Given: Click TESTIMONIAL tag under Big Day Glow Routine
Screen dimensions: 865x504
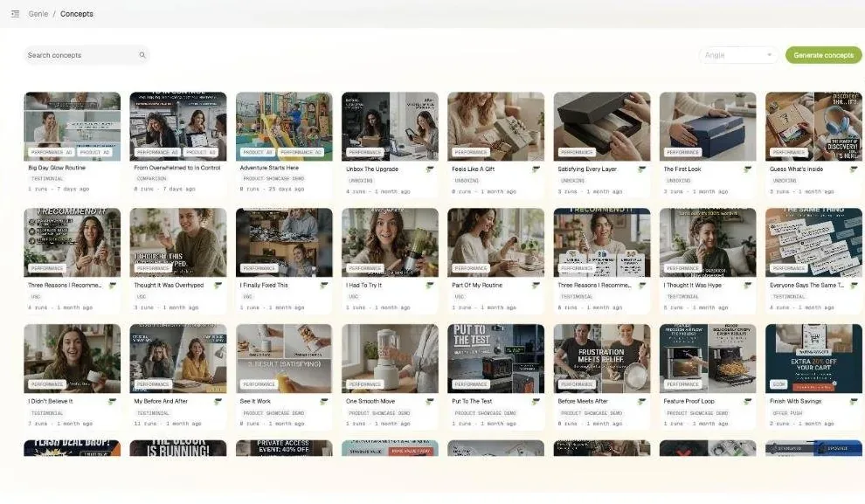Looking at the screenshot, I should pyautogui.click(x=47, y=179).
